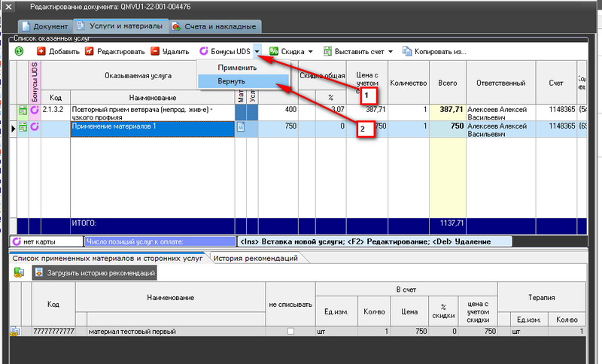The height and width of the screenshot is (364, 602).
Task: Click the materials icon above the lower table
Action: coord(19,273)
